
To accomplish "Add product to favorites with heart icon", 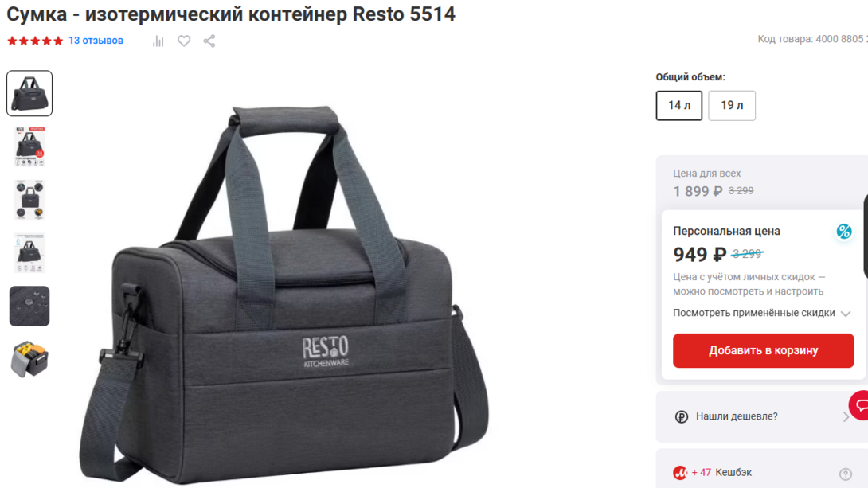I will click(184, 41).
